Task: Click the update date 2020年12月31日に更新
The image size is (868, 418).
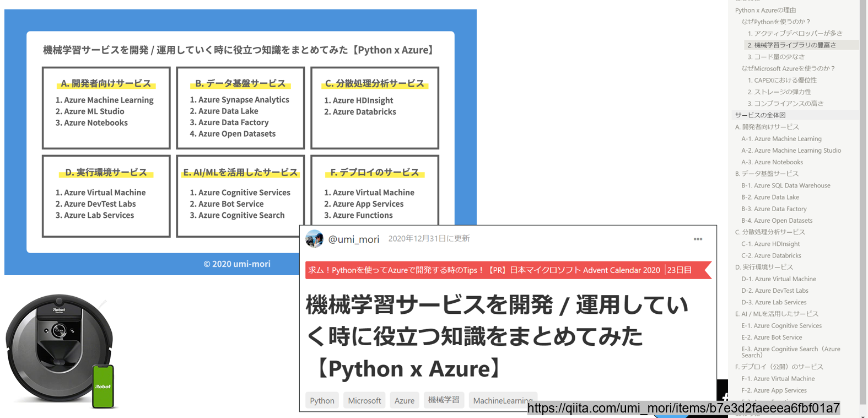Action: click(429, 239)
